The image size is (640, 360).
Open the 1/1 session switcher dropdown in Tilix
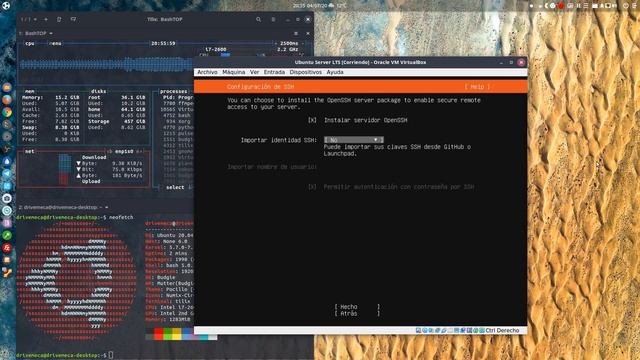click(x=29, y=19)
